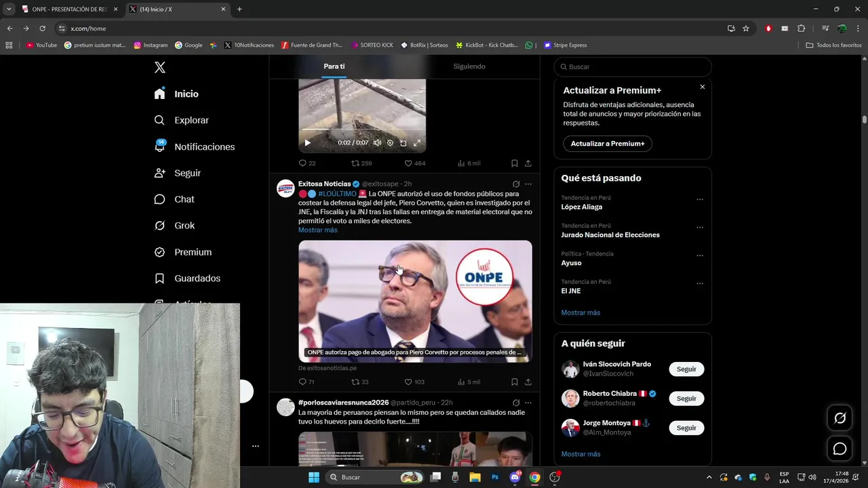Screen dimensions: 868x488
Task: Bookmark this page with star icon
Action: coord(746,28)
